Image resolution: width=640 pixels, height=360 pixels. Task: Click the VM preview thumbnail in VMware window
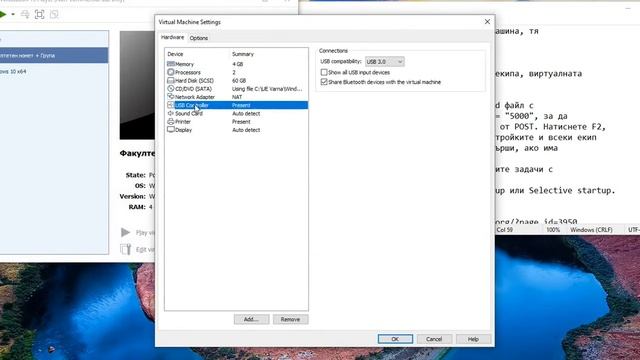(x=137, y=85)
